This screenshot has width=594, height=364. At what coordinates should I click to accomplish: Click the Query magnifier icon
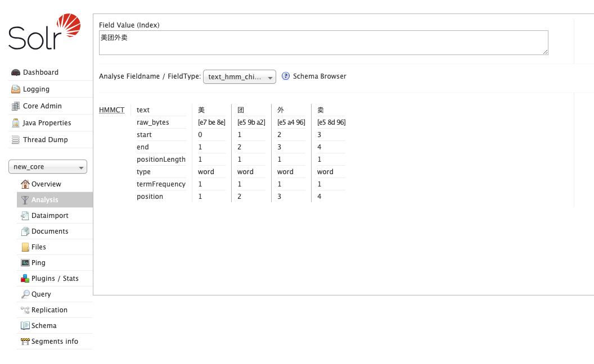click(x=25, y=294)
